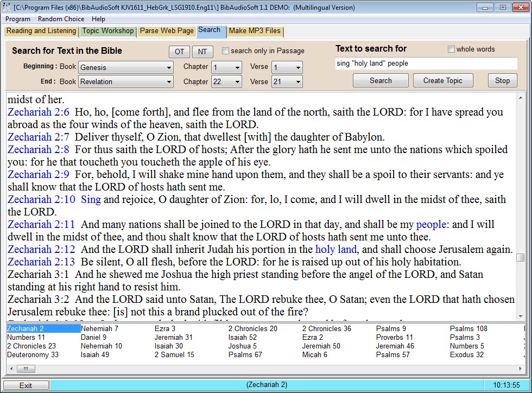Select "Ezra 3" in the results list
532x393 pixels.
click(165, 328)
